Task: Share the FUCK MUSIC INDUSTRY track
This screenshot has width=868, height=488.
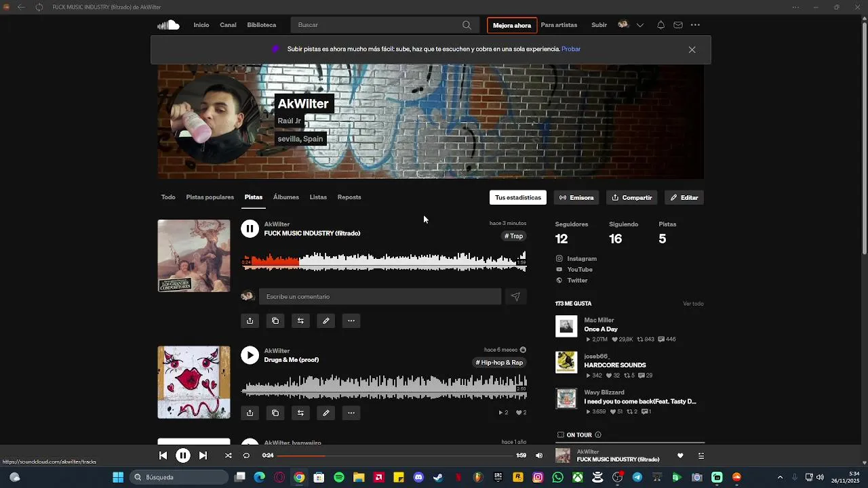Action: [250, 321]
